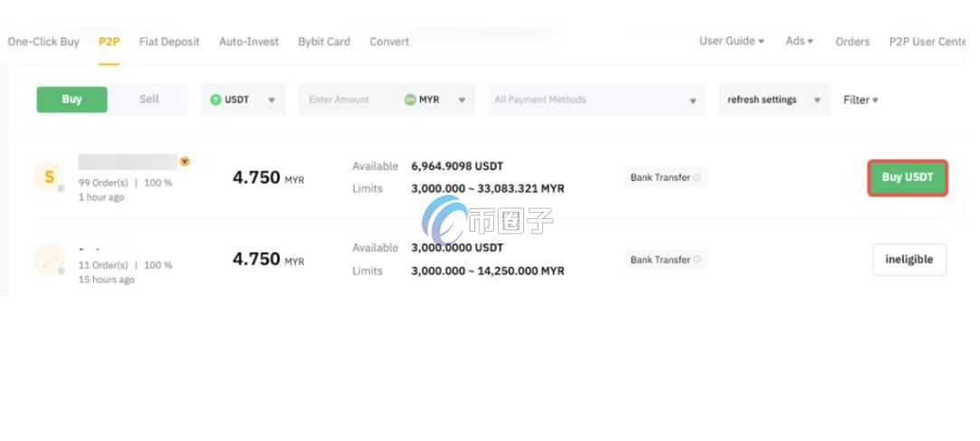Viewport: 980px width, 441px height.
Task: Click info icon beside first Bank Transfer
Action: 697,177
